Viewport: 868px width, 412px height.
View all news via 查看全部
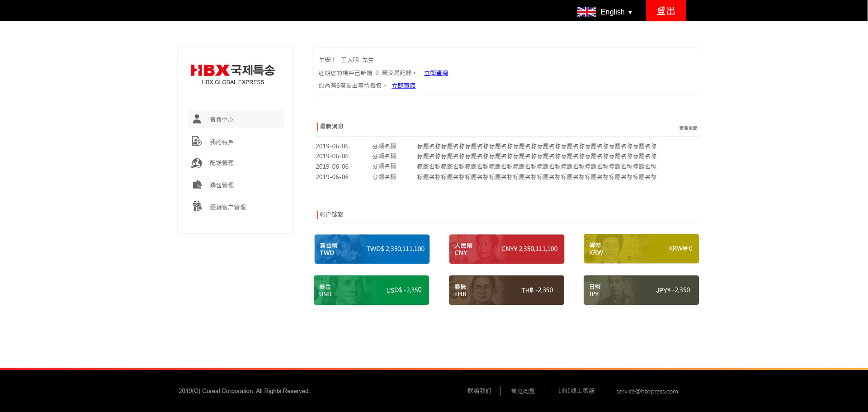coord(688,128)
